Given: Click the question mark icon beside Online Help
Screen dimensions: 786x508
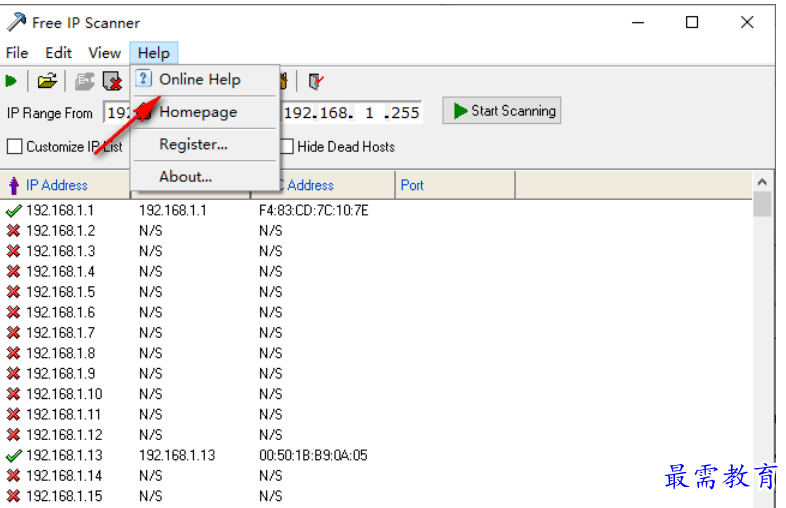Looking at the screenshot, I should point(143,79).
